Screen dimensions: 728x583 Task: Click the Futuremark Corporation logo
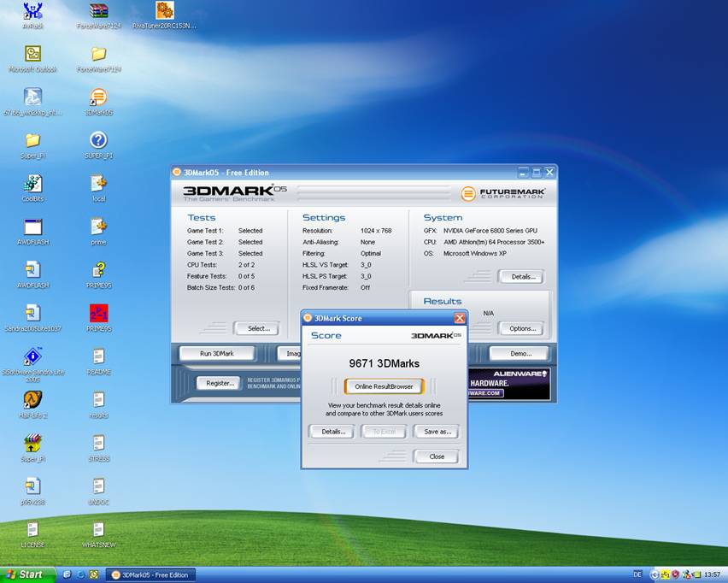[502, 193]
